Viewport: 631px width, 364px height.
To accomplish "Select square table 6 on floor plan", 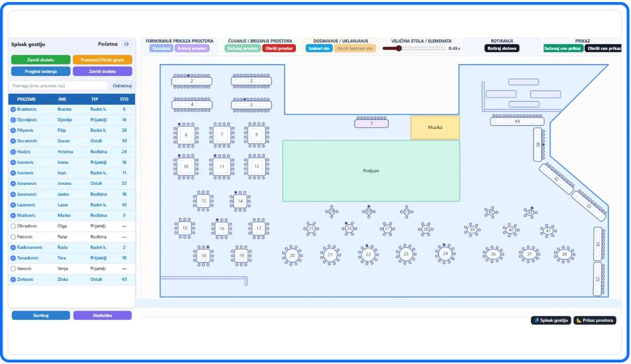I will [185, 135].
